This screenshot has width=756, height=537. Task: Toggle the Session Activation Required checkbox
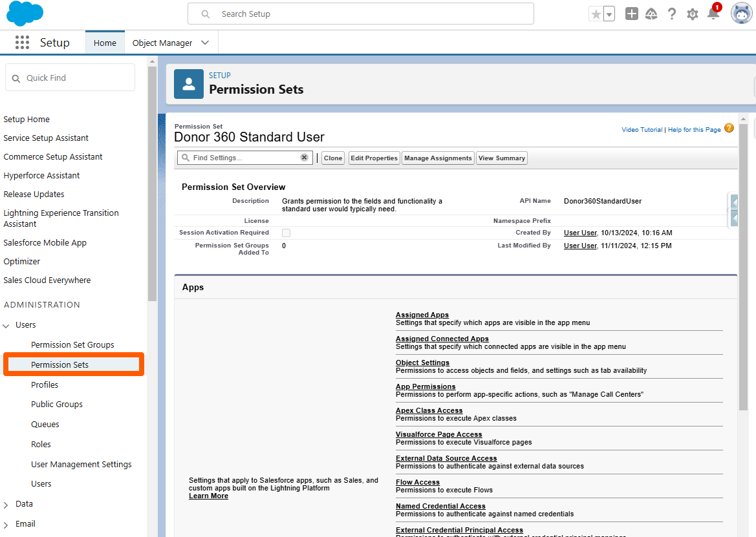click(286, 233)
